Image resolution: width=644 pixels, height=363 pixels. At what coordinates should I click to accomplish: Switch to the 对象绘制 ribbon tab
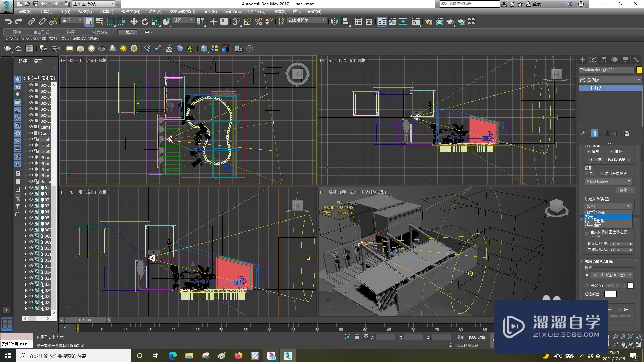[x=100, y=32]
